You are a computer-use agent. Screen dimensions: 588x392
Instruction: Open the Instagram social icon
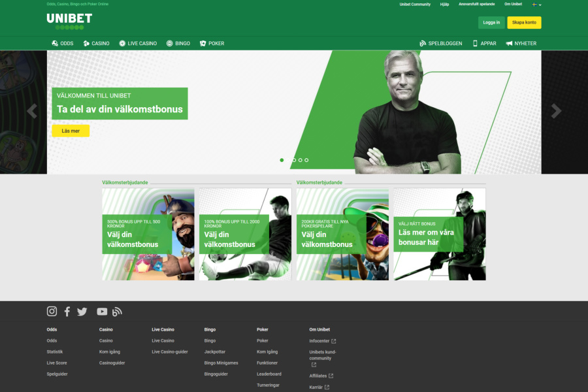52,312
